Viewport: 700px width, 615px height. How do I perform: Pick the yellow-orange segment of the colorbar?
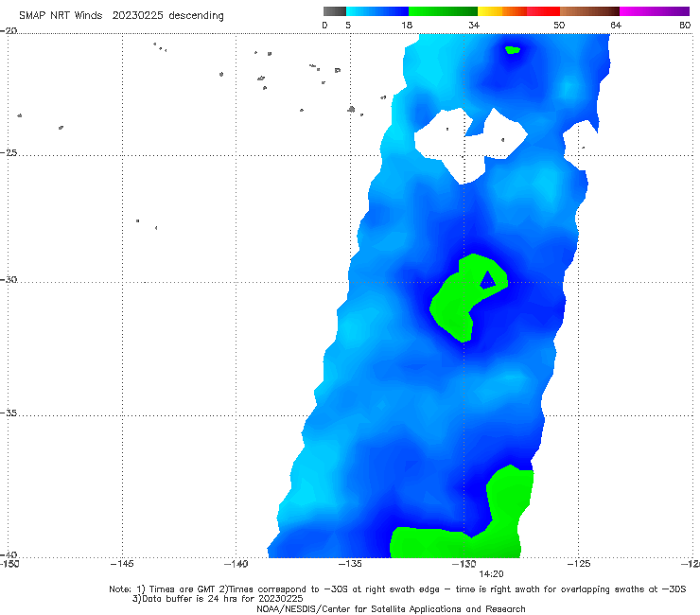pyautogui.click(x=502, y=11)
